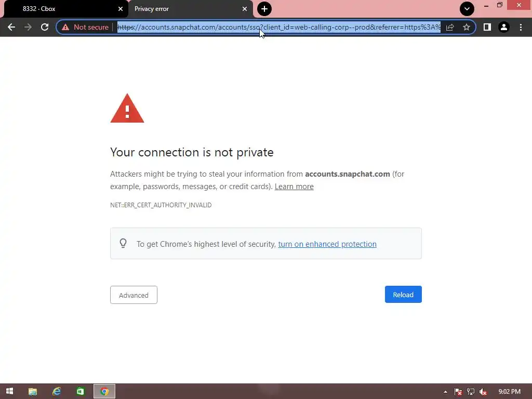This screenshot has height=399, width=532.
Task: Click the Chrome taskbar icon
Action: pyautogui.click(x=104, y=391)
